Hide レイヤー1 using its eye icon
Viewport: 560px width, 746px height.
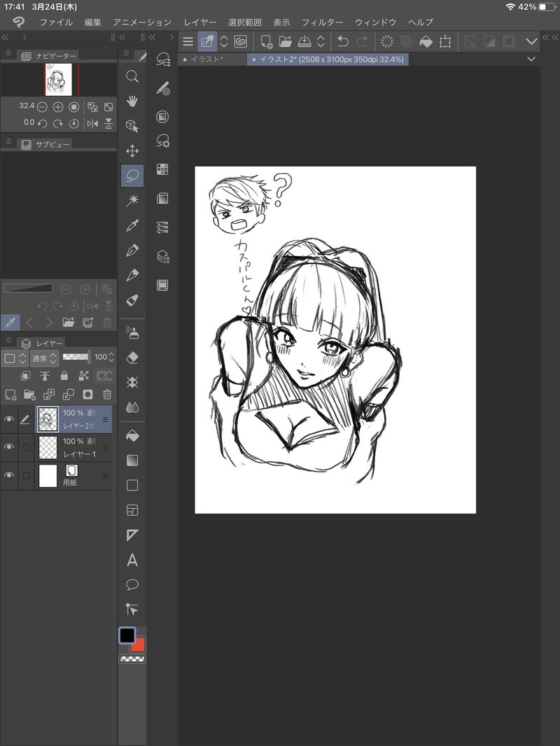point(9,447)
